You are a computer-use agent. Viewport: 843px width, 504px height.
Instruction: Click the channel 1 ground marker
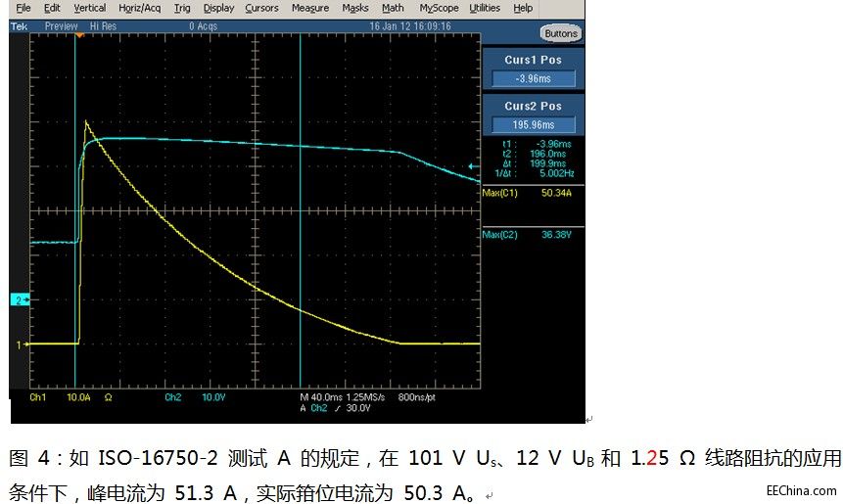click(x=18, y=344)
